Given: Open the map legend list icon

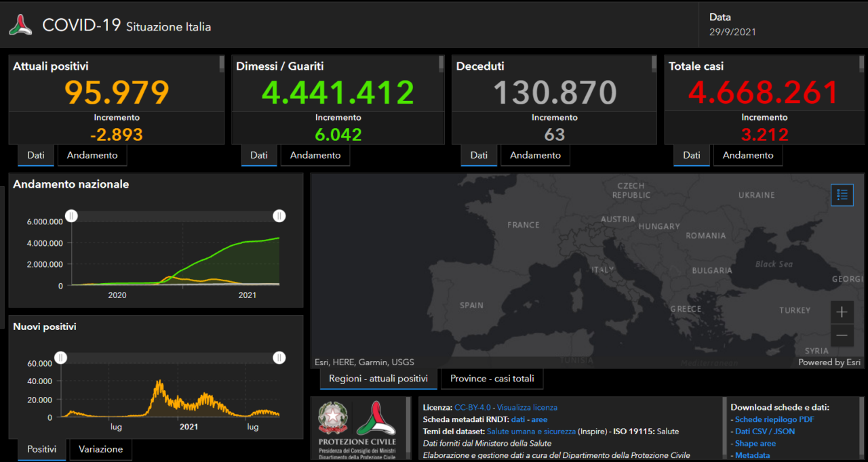Looking at the screenshot, I should coord(842,195).
